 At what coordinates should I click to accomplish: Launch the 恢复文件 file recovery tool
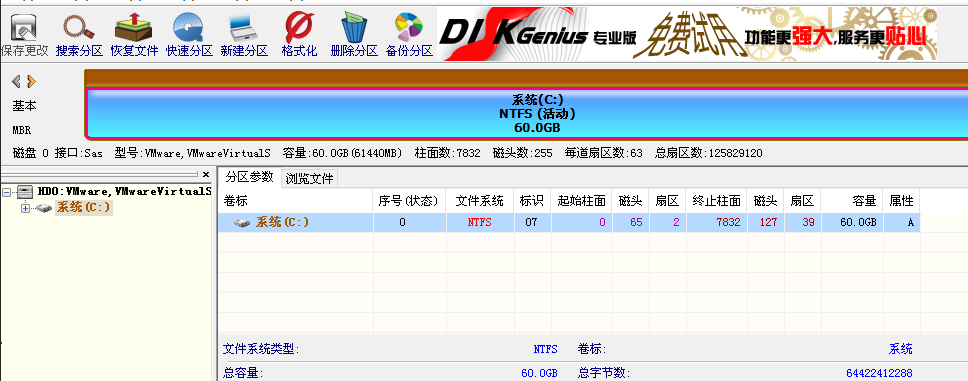click(135, 36)
